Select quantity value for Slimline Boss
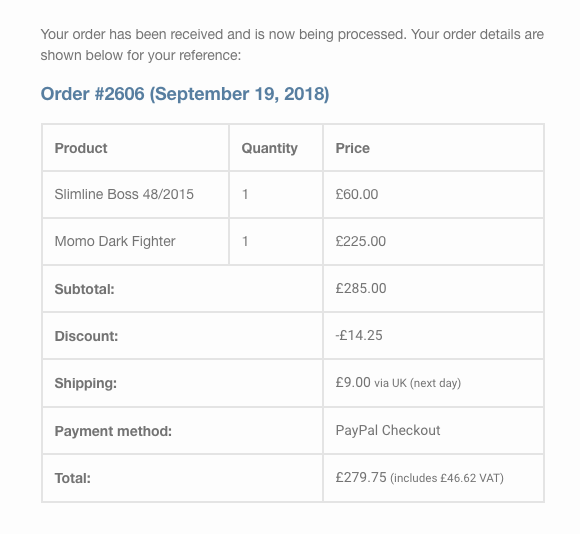580x534 pixels. tap(245, 195)
